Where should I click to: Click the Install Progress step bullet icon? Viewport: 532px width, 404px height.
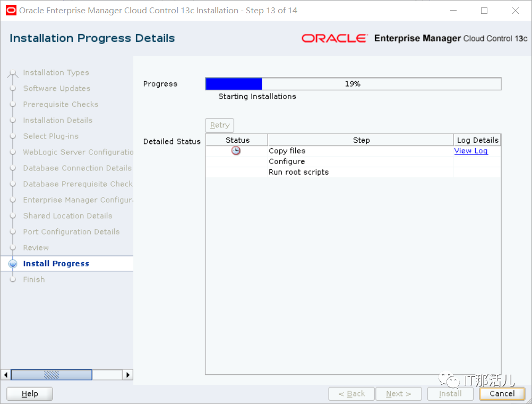(x=13, y=263)
